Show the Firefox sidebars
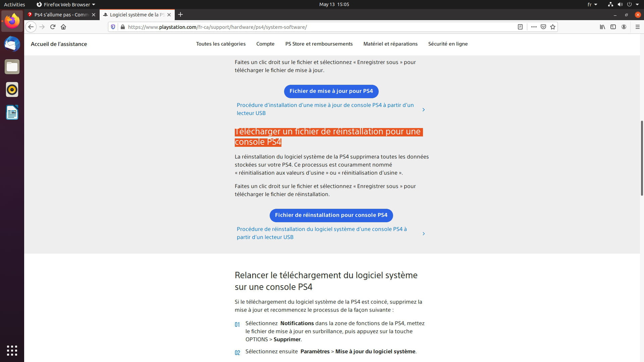 pos(613,27)
